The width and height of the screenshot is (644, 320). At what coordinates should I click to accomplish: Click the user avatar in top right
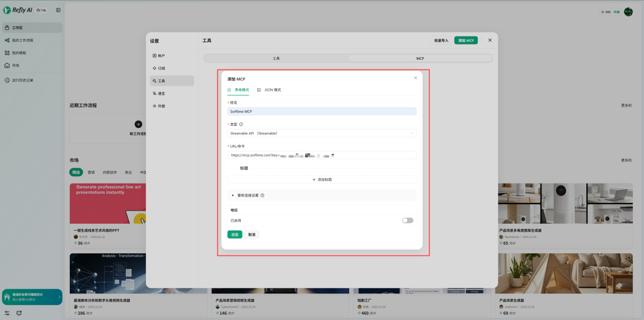[628, 12]
